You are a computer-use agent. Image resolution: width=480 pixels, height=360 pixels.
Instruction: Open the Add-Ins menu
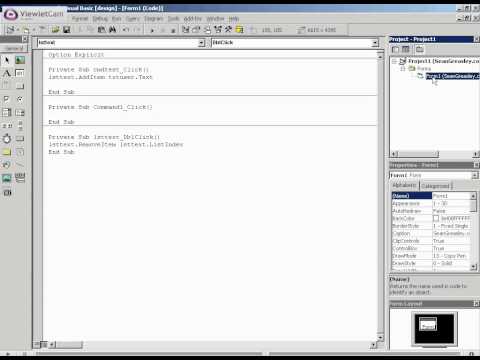pos(193,19)
